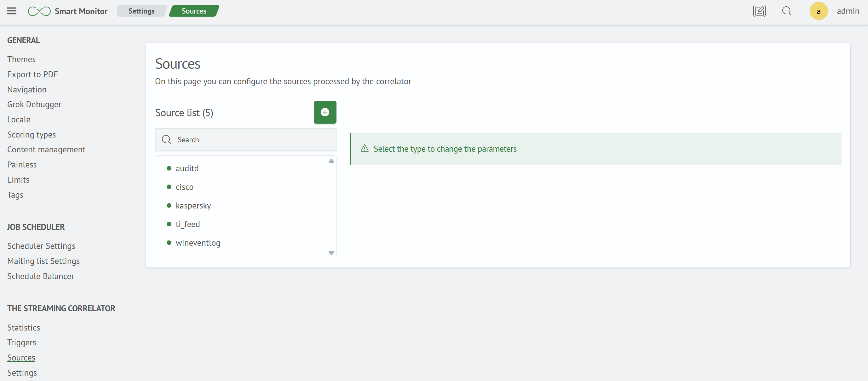Select the Sources breadcrumb tab
The width and height of the screenshot is (868, 381).
194,11
